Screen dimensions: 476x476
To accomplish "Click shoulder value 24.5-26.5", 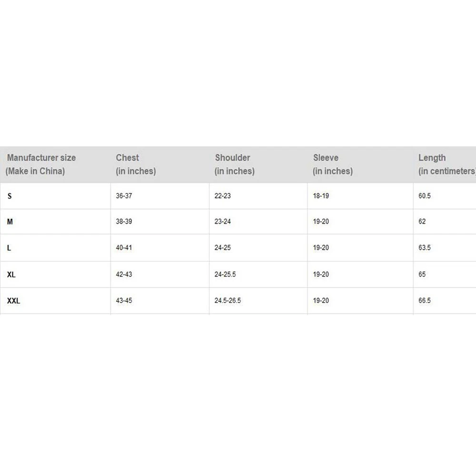I will coord(228,301).
